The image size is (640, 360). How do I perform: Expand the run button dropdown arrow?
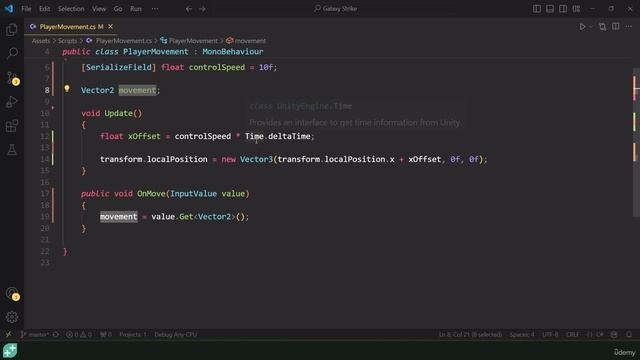591,27
